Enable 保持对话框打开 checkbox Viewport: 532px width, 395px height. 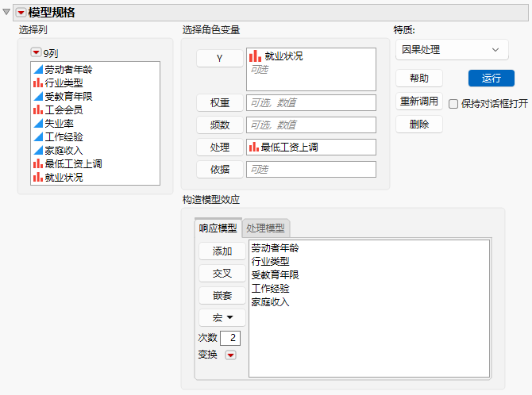click(x=453, y=104)
